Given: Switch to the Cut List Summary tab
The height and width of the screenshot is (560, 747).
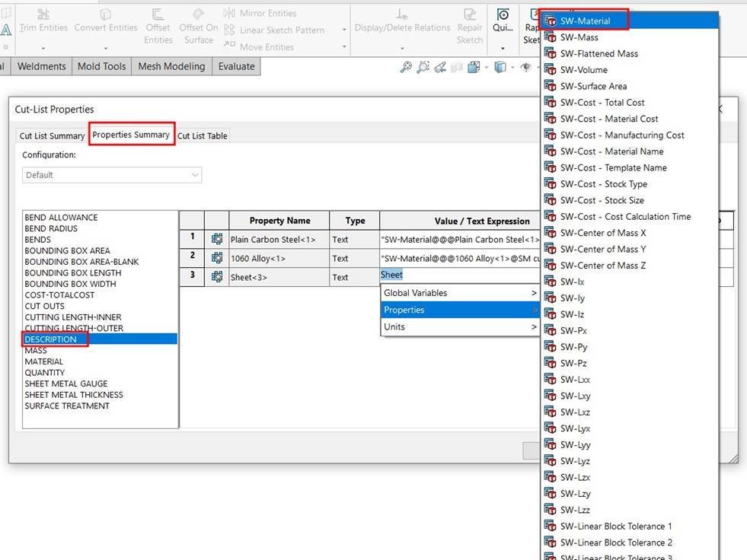Looking at the screenshot, I should pyautogui.click(x=52, y=136).
